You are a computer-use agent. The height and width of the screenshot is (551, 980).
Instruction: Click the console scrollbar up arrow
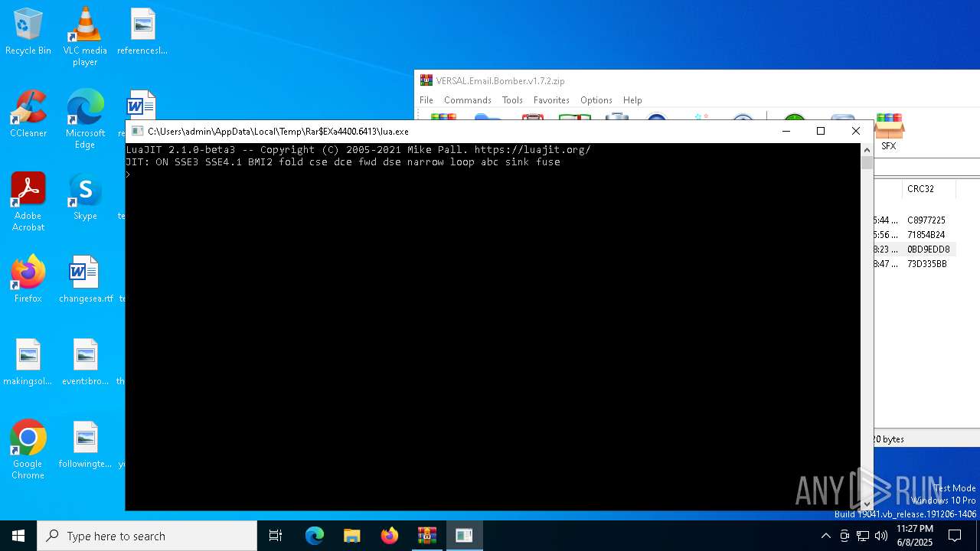tap(867, 149)
